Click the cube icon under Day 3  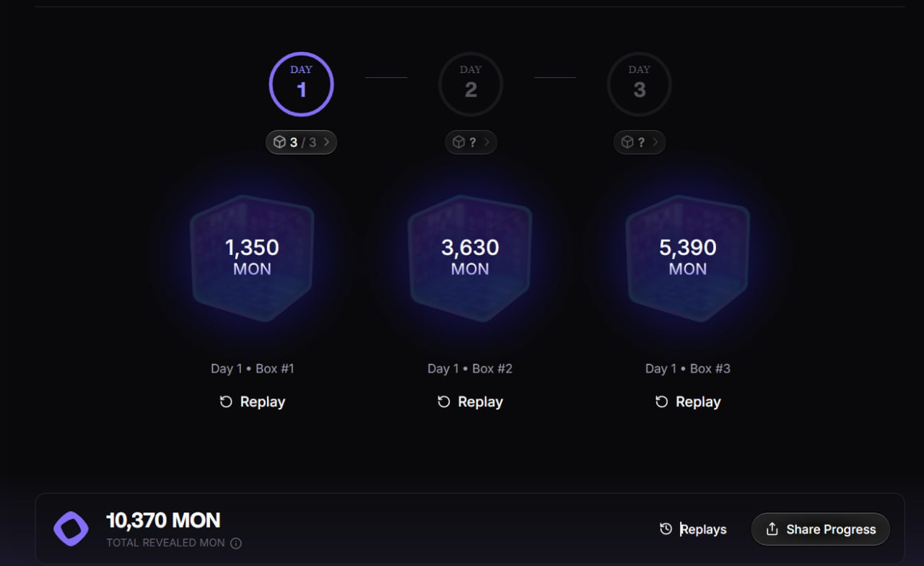coord(627,142)
